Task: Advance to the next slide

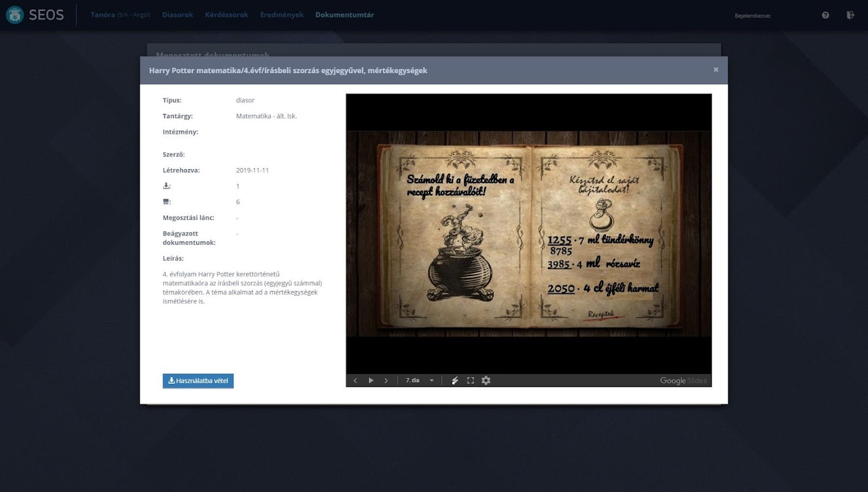Action: pos(386,381)
